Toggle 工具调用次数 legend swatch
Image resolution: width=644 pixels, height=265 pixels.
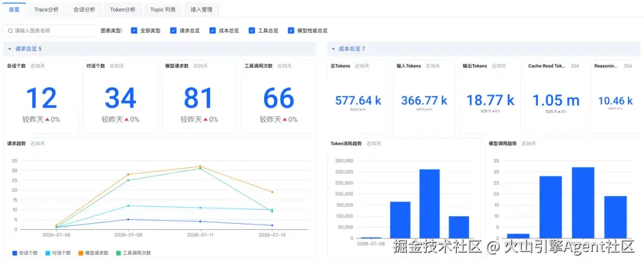click(x=119, y=253)
